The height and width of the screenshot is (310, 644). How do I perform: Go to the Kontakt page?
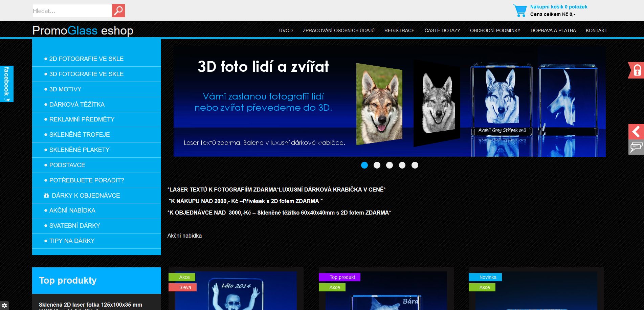596,30
